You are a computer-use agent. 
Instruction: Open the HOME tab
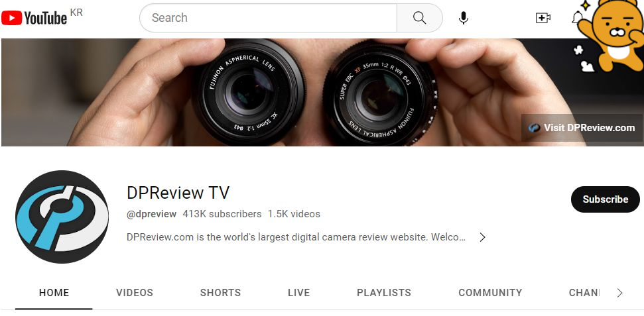click(54, 293)
